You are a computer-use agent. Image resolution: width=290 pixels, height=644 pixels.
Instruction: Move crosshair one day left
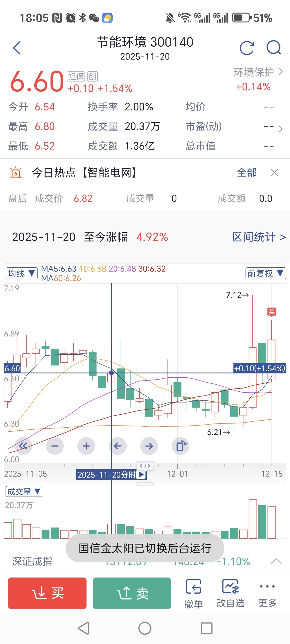pyautogui.click(x=117, y=446)
